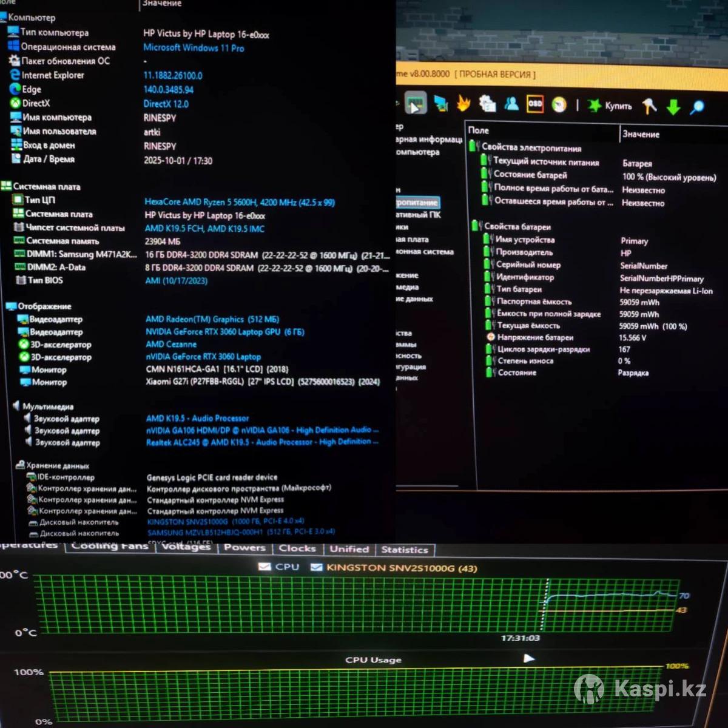Open the Statistics tab
Viewport: 728px width, 728px height.
tap(405, 550)
